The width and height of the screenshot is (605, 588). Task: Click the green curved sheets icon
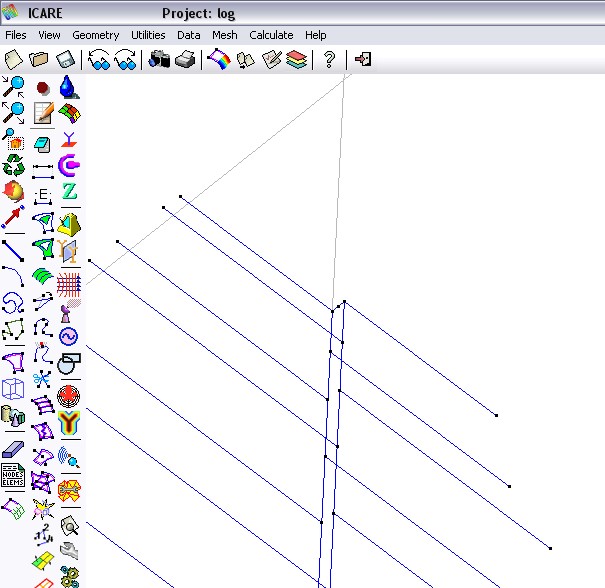coord(42,276)
